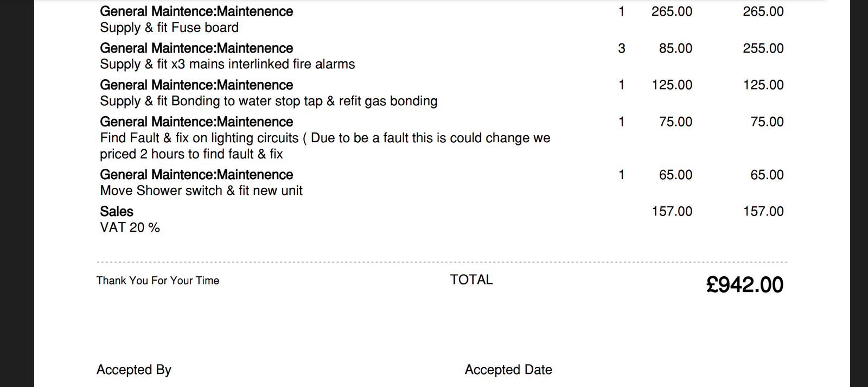Select the 255.00 fire alarms amount
868x387 pixels.
(x=763, y=48)
